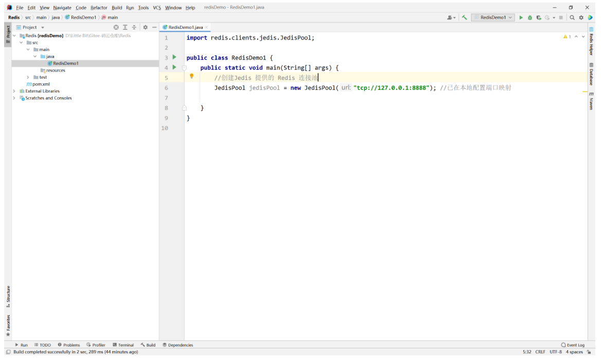601x364 pixels.
Task: Click the user account icon in toolbar
Action: [x=451, y=17]
